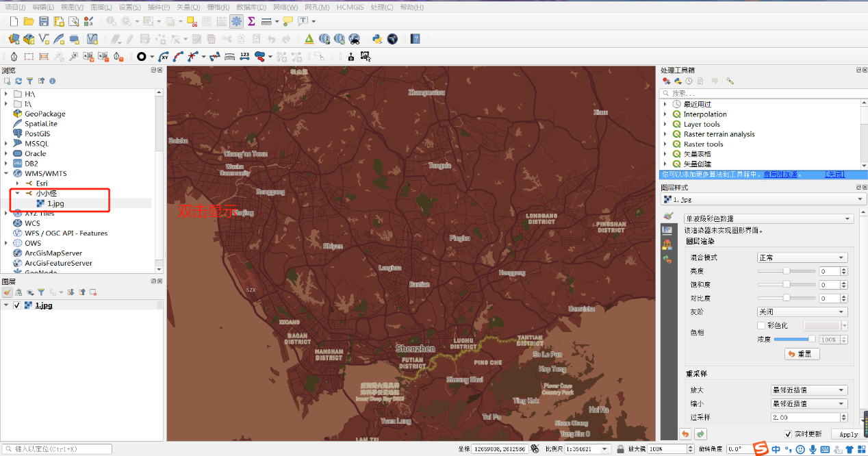This screenshot has height=456, width=868.
Task: Open the Python console icon
Action: pyautogui.click(x=377, y=39)
